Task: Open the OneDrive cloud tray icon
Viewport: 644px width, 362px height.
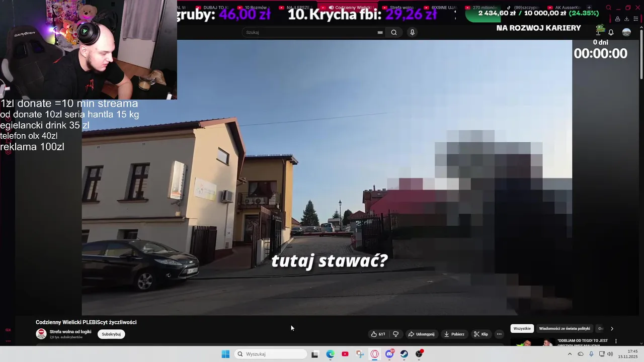Action: pos(581,354)
